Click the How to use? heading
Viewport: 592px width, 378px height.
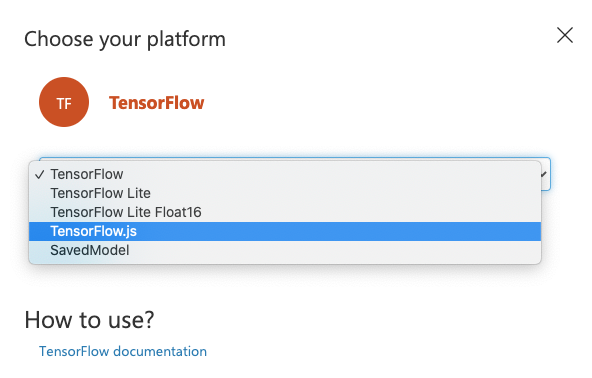[x=89, y=320]
